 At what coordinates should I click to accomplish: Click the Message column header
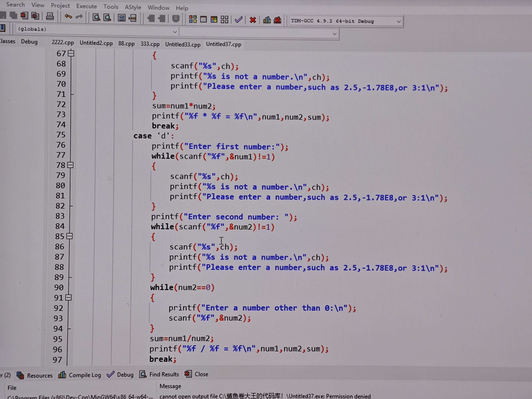tap(170, 386)
